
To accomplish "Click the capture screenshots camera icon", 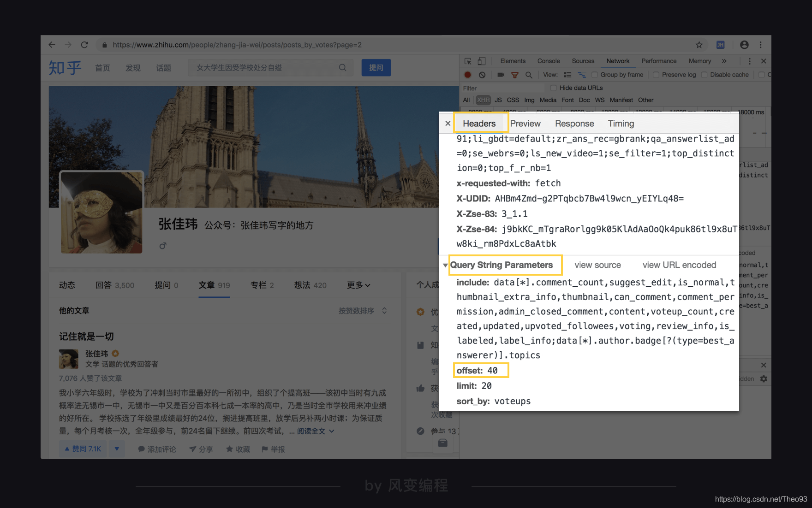I will tap(501, 75).
